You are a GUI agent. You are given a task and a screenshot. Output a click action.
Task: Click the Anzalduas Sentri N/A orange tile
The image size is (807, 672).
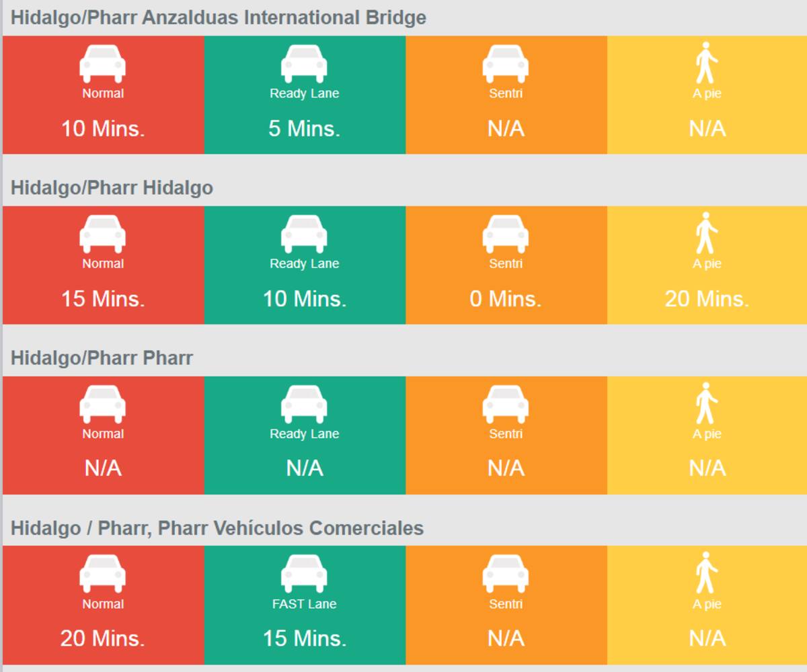(x=506, y=95)
